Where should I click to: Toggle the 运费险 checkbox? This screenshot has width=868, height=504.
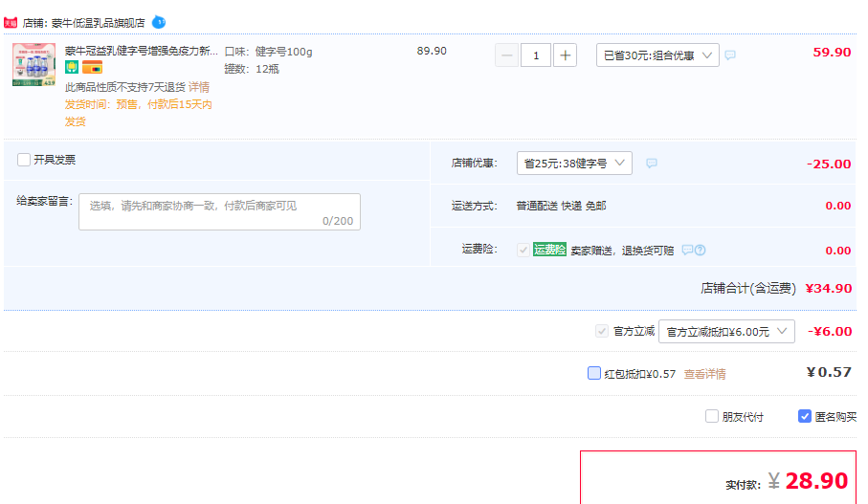(523, 250)
